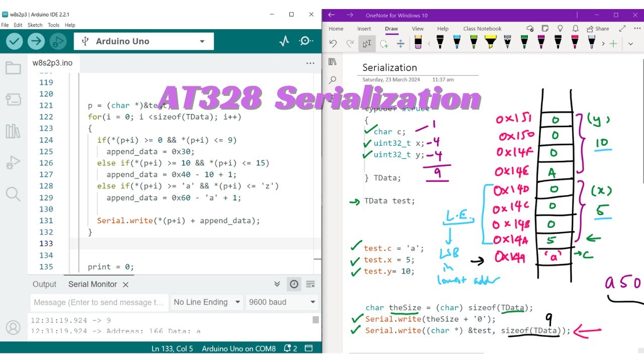Click the Share button in OneNote
The height and width of the screenshot is (362, 644).
click(598, 29)
